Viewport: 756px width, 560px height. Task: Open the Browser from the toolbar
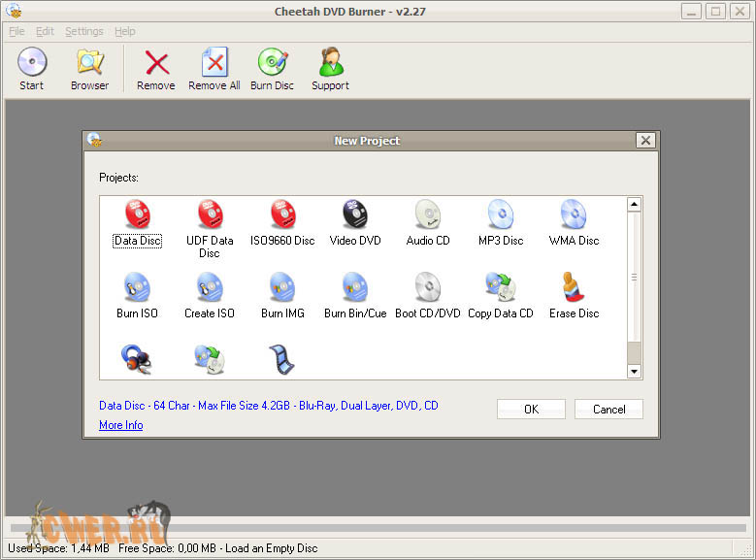tap(89, 70)
